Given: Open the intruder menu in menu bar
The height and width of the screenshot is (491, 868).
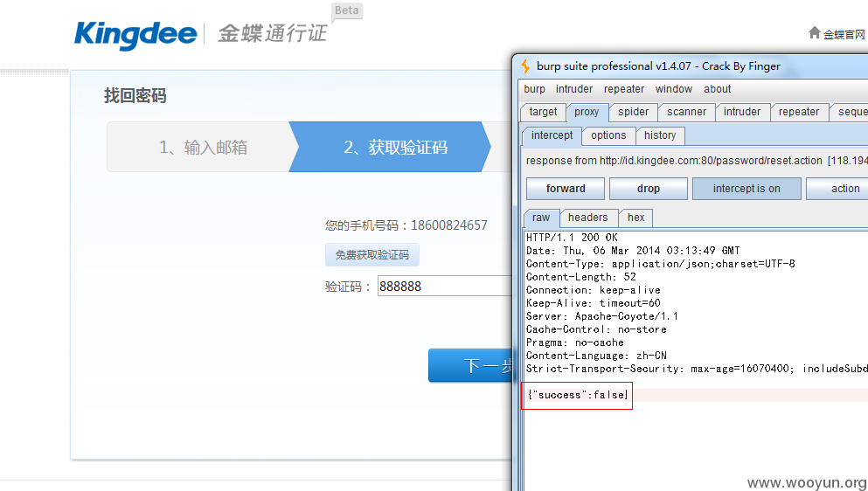Looking at the screenshot, I should click(574, 89).
